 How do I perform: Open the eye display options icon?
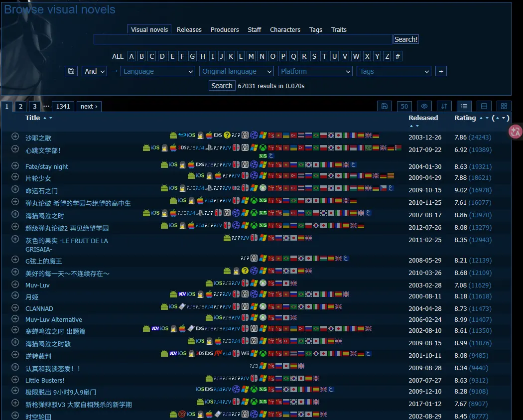tap(424, 106)
